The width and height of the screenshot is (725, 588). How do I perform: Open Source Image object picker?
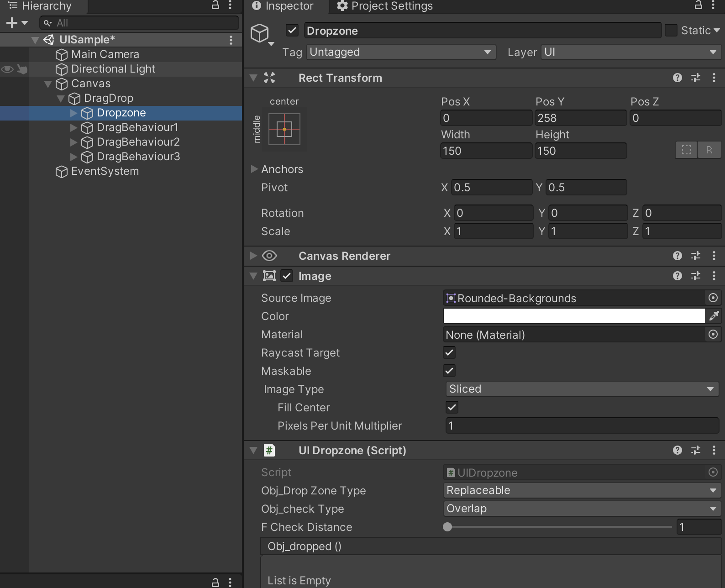tap(713, 298)
